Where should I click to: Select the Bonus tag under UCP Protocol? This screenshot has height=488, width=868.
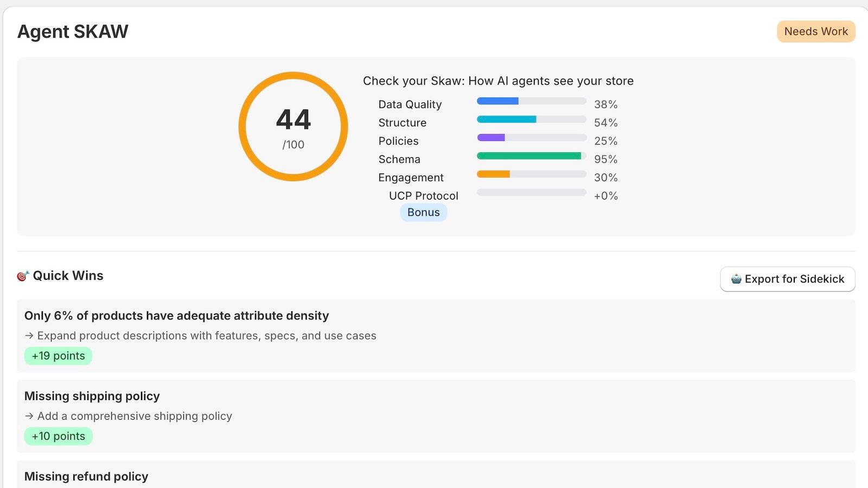423,212
